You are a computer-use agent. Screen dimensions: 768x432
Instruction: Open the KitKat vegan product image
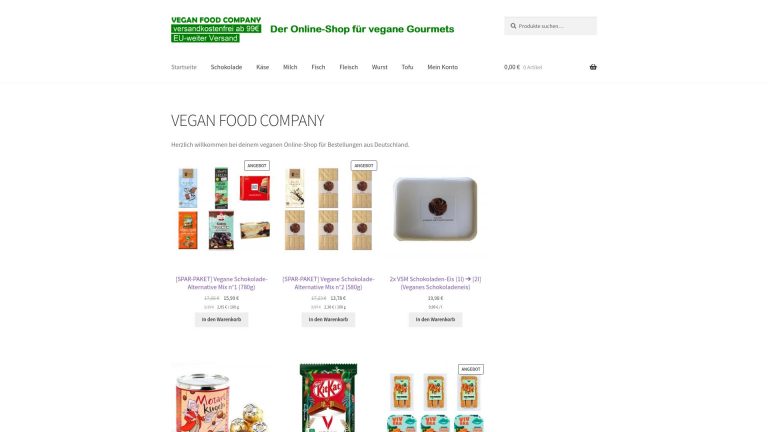coord(328,398)
